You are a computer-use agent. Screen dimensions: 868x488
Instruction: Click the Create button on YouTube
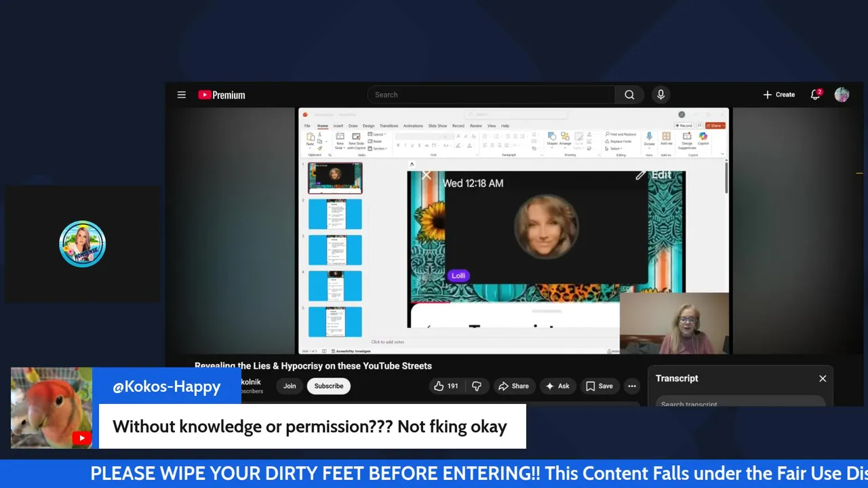[x=778, y=95]
